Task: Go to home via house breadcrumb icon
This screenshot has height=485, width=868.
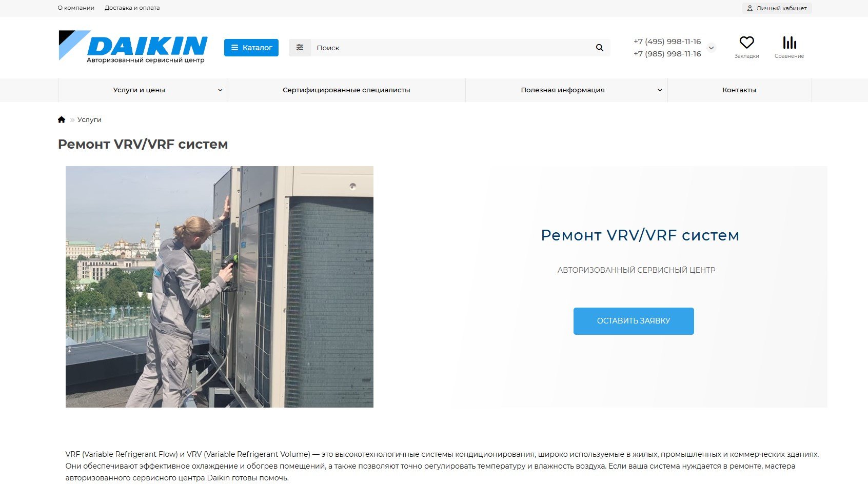Action: click(x=62, y=119)
